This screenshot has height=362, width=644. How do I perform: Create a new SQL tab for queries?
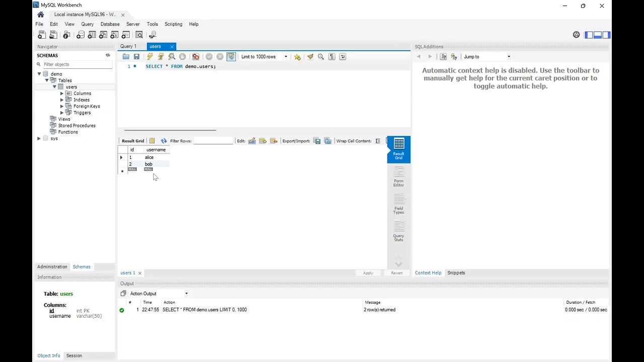coord(42,35)
